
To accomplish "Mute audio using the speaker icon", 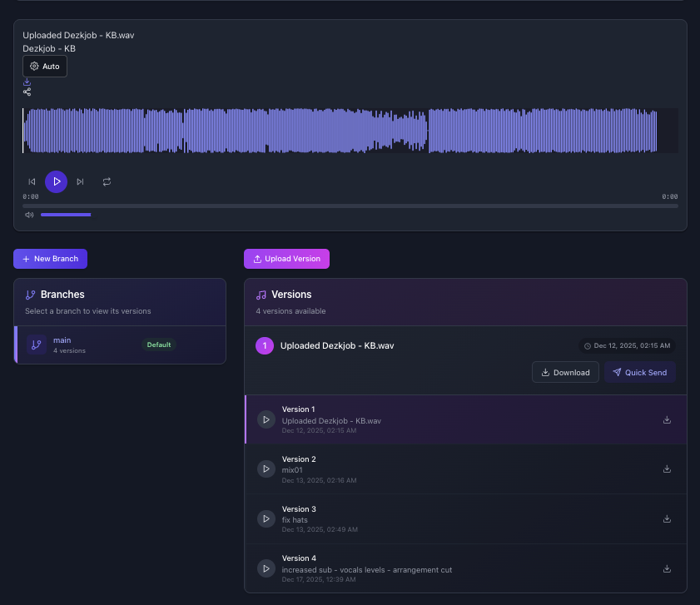I will (29, 215).
